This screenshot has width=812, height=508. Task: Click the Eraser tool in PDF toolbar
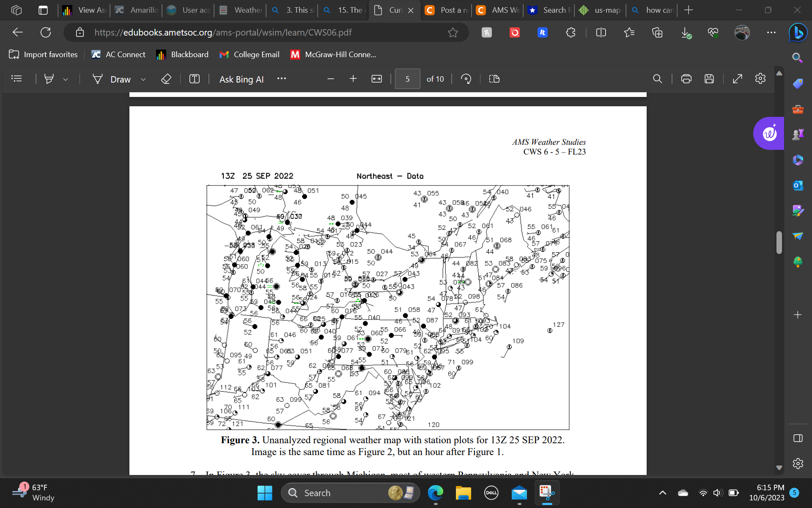click(166, 79)
